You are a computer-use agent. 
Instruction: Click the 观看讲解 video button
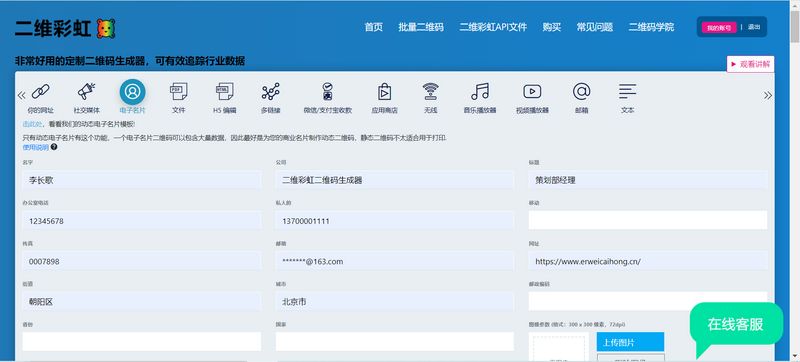tap(750, 64)
